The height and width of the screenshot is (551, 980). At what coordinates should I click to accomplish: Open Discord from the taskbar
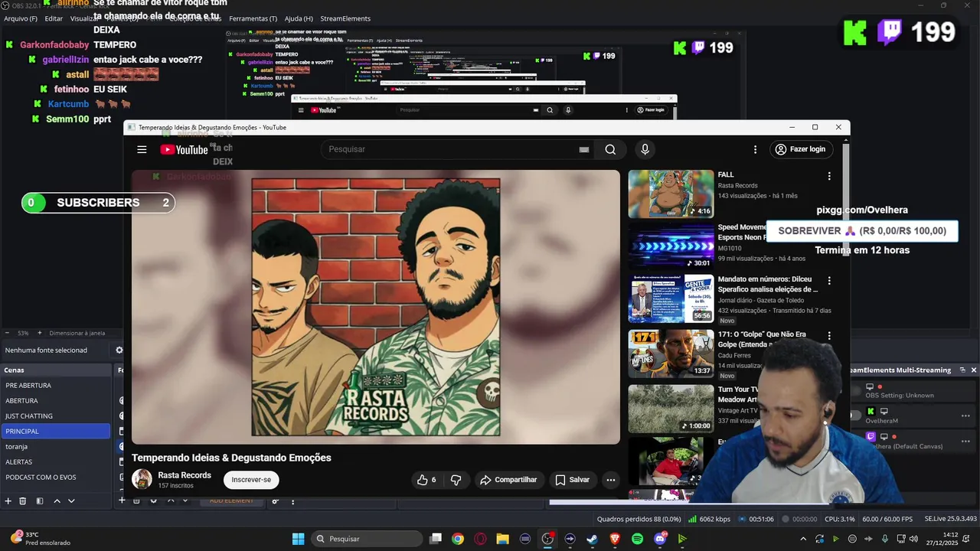(x=660, y=539)
